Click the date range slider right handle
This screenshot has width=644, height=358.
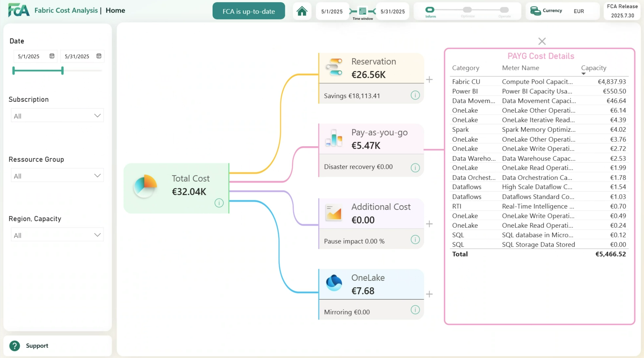(62, 70)
